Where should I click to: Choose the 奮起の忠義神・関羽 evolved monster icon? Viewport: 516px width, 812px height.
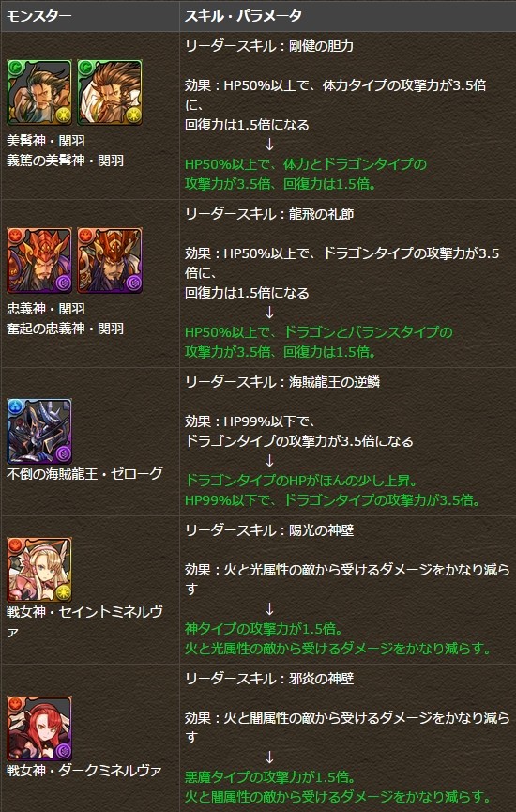[110, 260]
